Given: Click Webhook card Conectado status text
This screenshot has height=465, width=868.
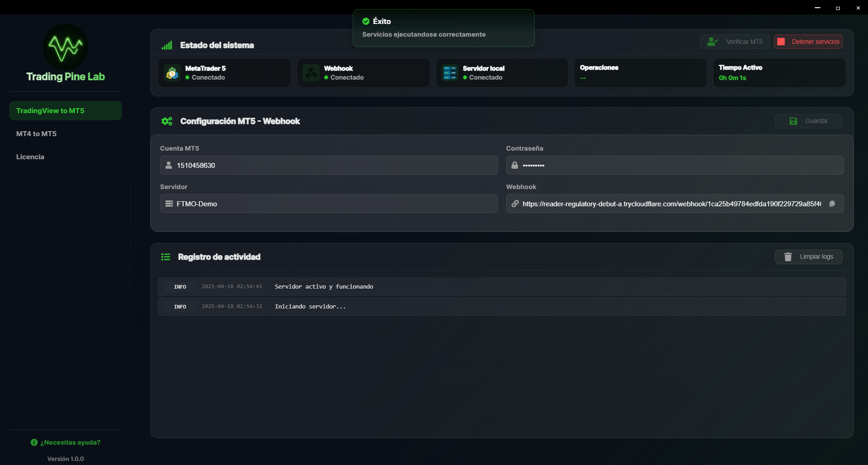Looking at the screenshot, I should pos(347,77).
